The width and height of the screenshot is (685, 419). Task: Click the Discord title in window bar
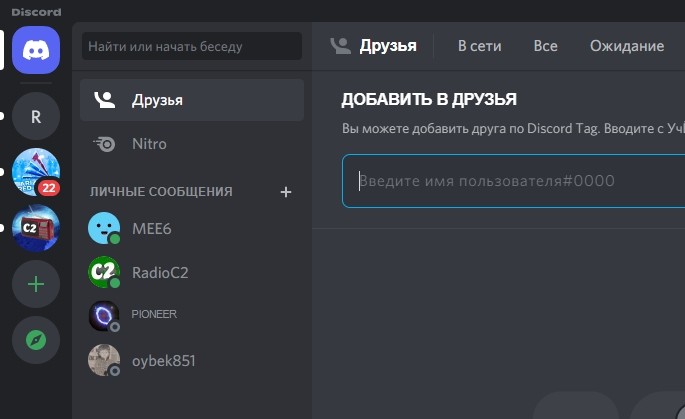point(36,12)
